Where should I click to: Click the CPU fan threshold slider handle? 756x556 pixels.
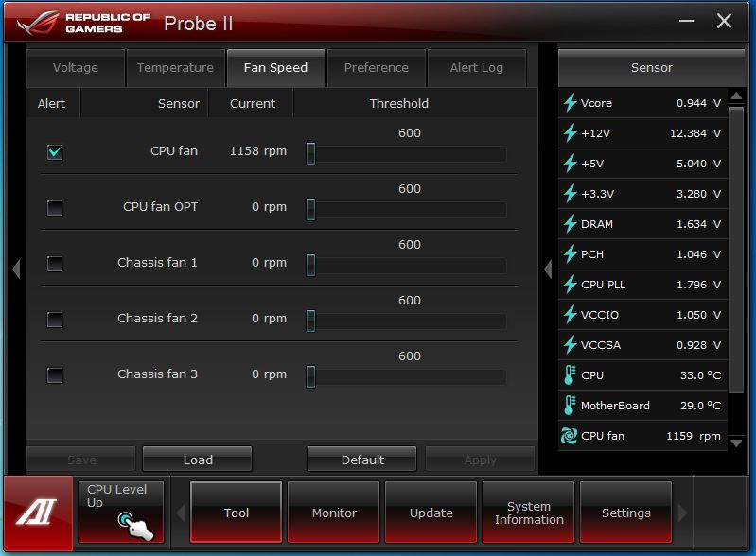tap(311, 154)
